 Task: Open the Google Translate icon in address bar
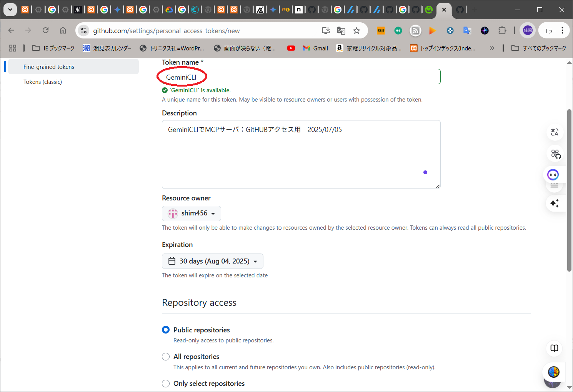[x=341, y=31]
